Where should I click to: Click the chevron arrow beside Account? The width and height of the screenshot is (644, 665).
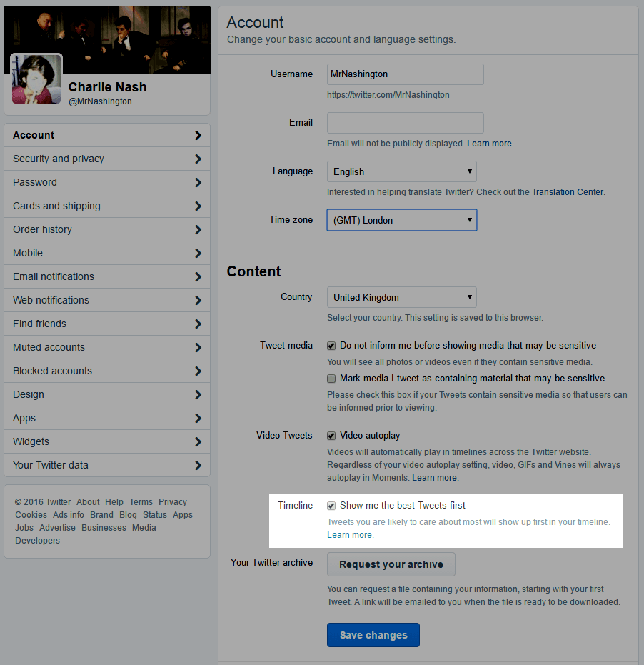coord(198,135)
